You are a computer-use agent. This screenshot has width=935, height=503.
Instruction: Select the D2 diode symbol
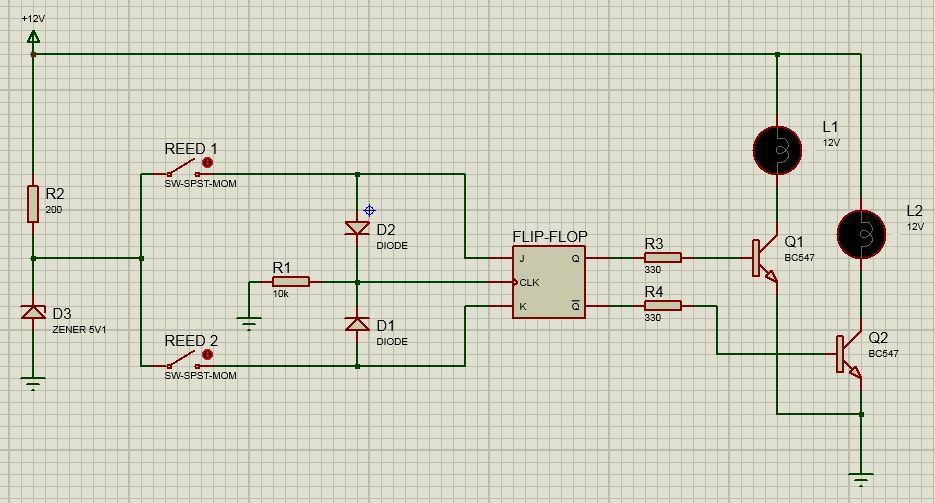[x=357, y=228]
